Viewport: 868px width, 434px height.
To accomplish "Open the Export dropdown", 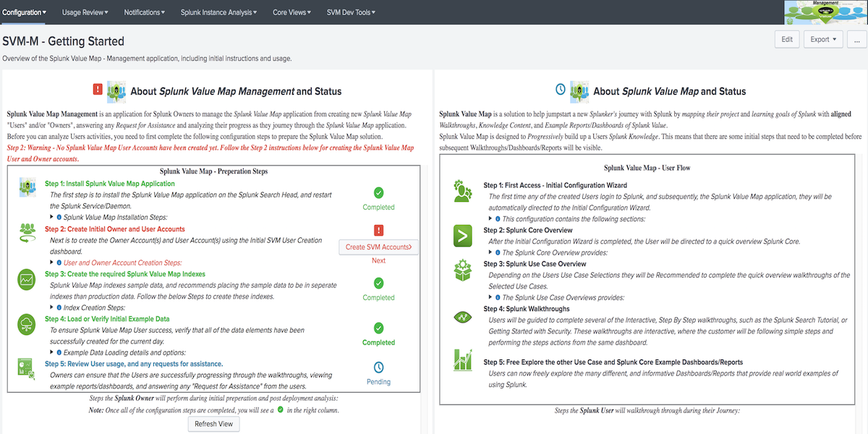I will point(823,39).
